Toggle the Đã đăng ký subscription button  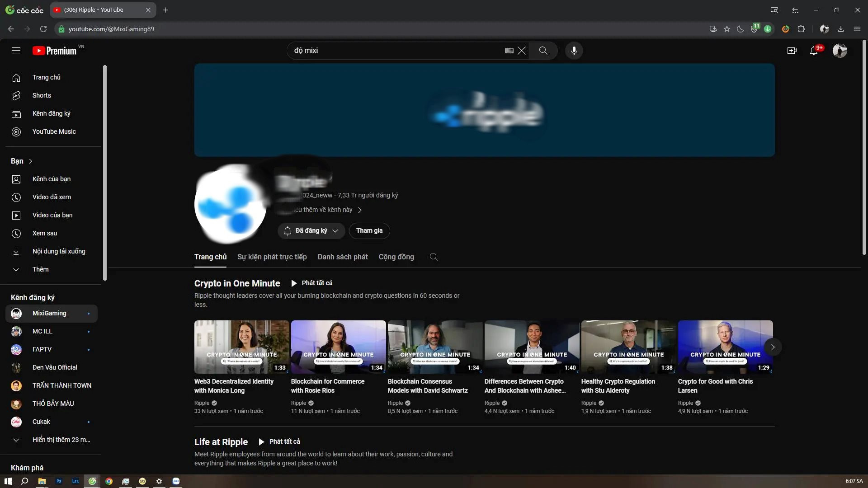pos(309,230)
